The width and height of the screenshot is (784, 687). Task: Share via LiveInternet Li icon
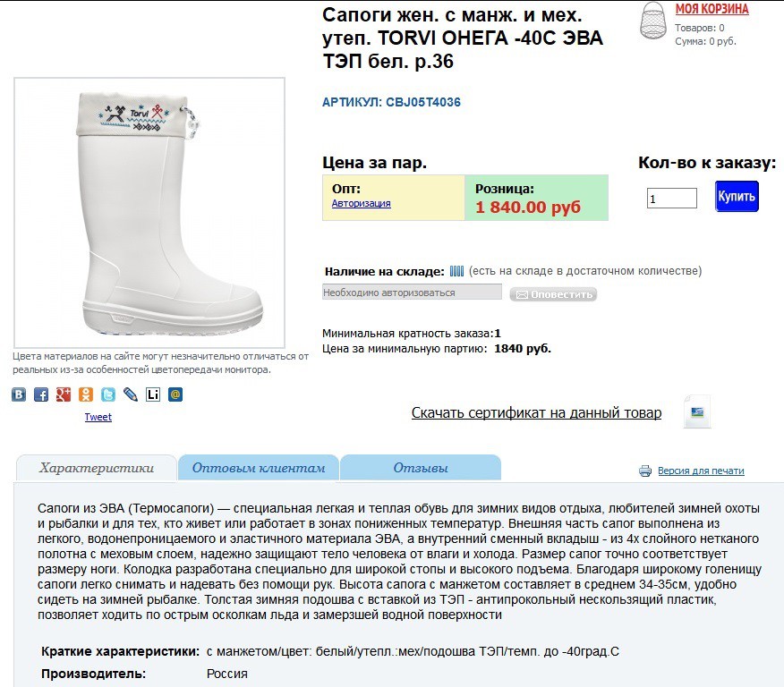coord(153,394)
